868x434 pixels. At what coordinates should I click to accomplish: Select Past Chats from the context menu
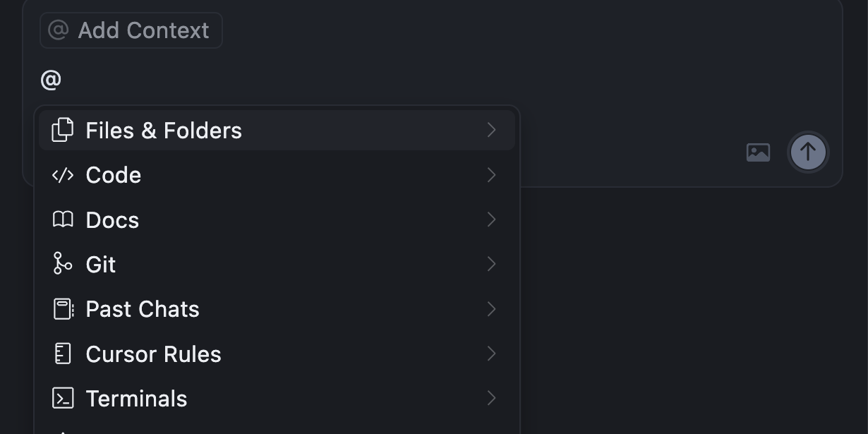tap(143, 309)
